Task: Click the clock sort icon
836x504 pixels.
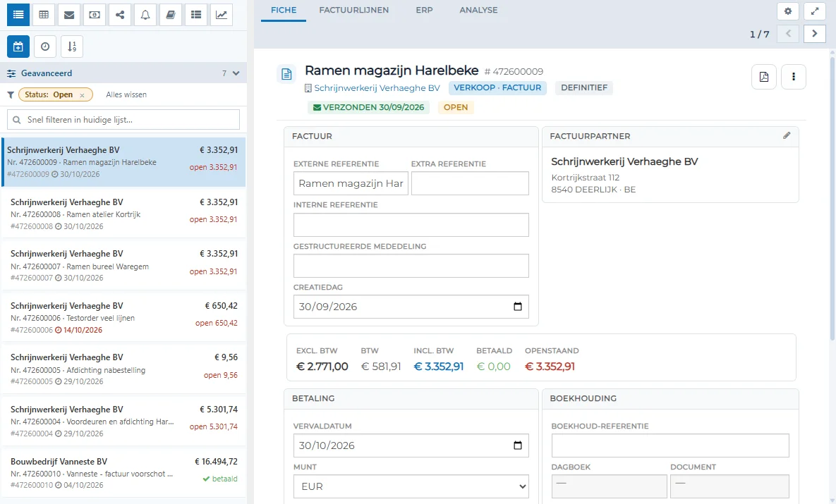Action: point(45,47)
